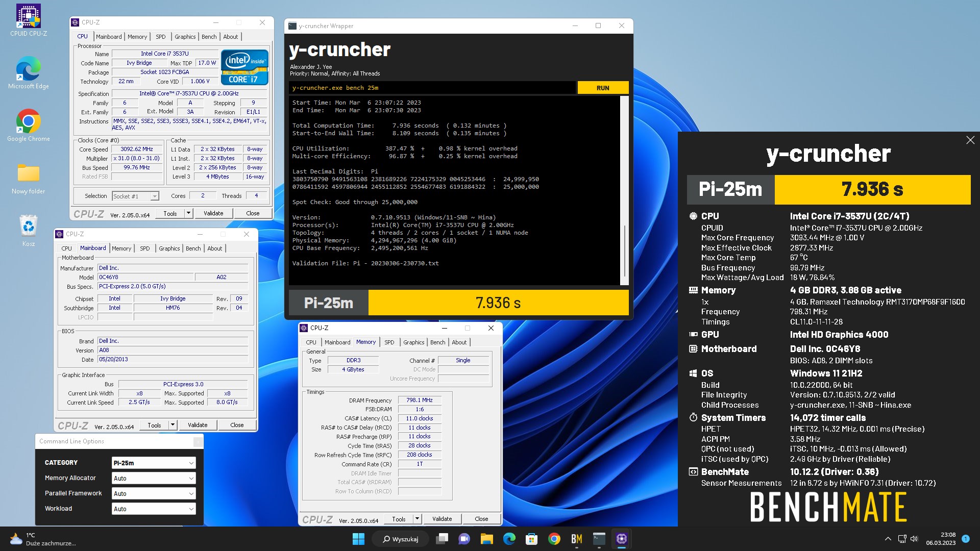Open Graphics tab in Mainboard CPU-Z window

pyautogui.click(x=169, y=248)
